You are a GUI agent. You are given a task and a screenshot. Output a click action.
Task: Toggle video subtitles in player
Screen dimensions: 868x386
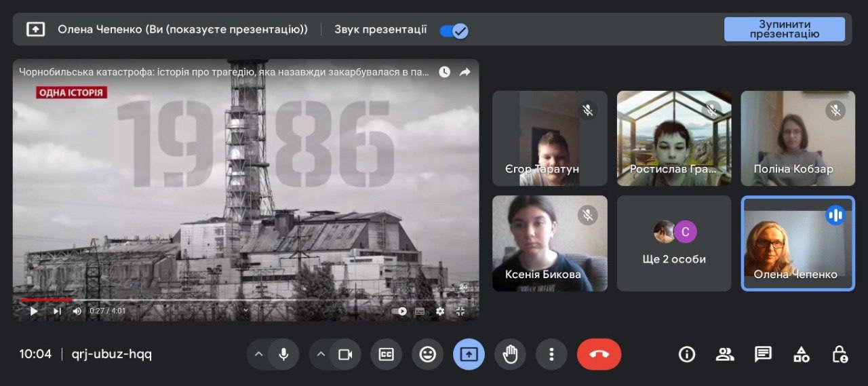(x=420, y=311)
